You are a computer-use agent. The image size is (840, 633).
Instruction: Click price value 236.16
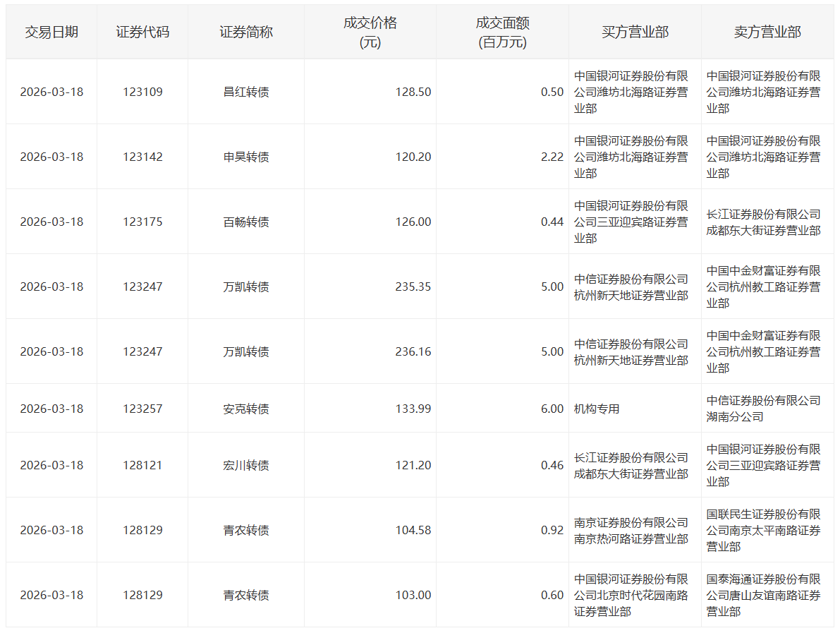[x=413, y=351]
